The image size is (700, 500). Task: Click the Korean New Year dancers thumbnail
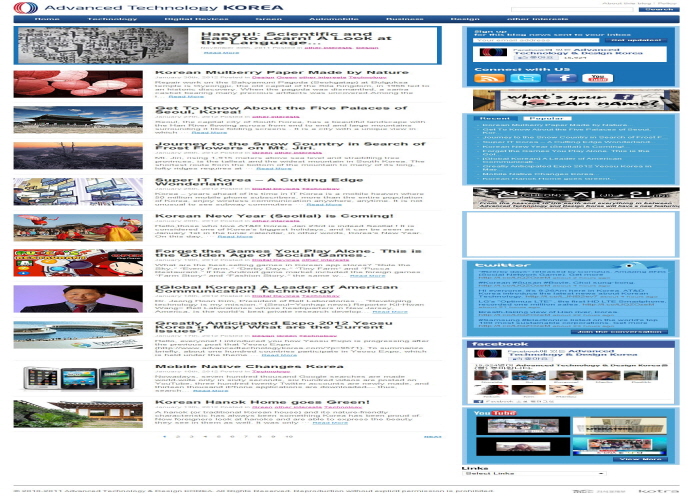(78, 227)
